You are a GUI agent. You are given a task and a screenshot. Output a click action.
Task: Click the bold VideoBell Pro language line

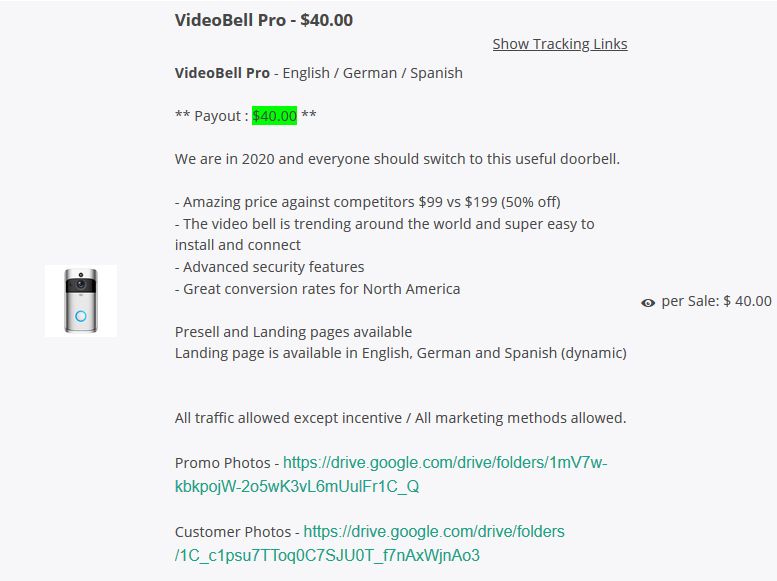point(222,73)
